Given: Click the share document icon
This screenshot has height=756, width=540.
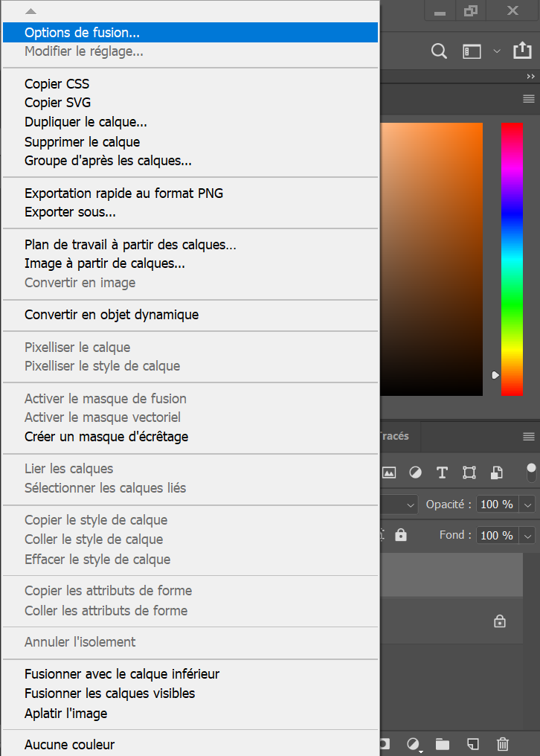Looking at the screenshot, I should pyautogui.click(x=522, y=50).
